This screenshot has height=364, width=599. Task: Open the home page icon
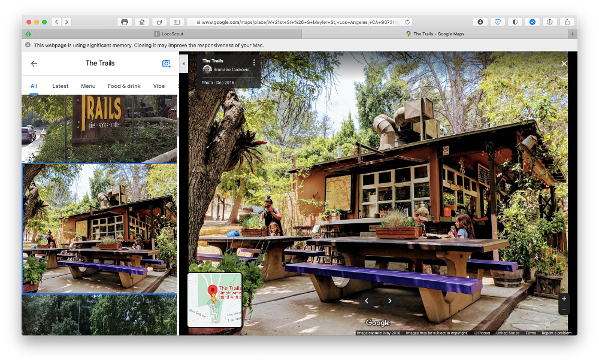(x=142, y=22)
